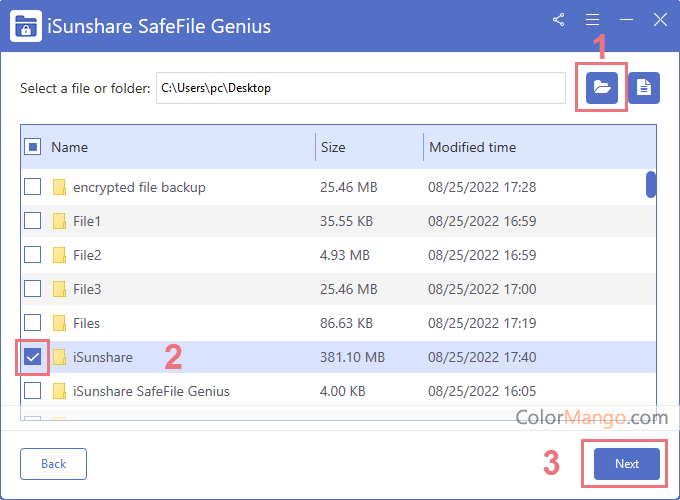Select the 'iSunshare SafeFile Genius' folder name
680x500 pixels.
pyautogui.click(x=151, y=391)
